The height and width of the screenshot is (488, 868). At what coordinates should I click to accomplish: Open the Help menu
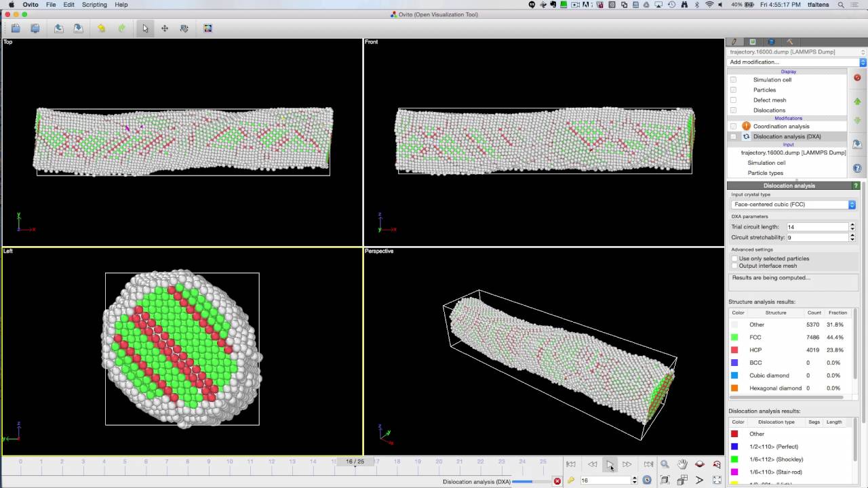(121, 5)
